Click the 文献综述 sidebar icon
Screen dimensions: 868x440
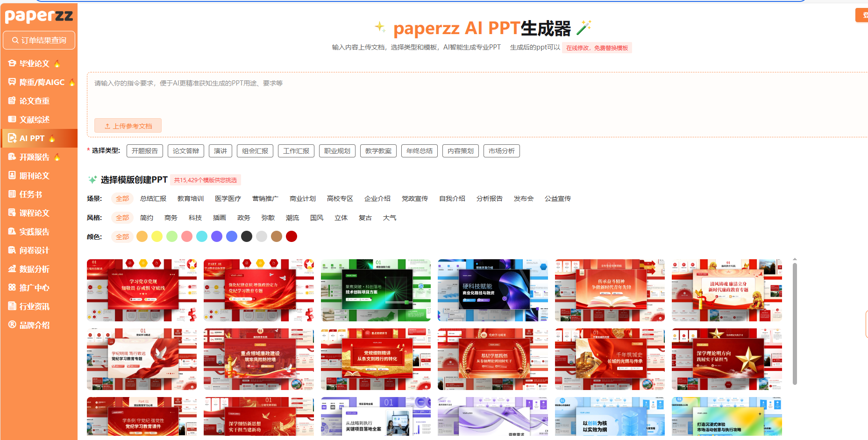(12, 119)
